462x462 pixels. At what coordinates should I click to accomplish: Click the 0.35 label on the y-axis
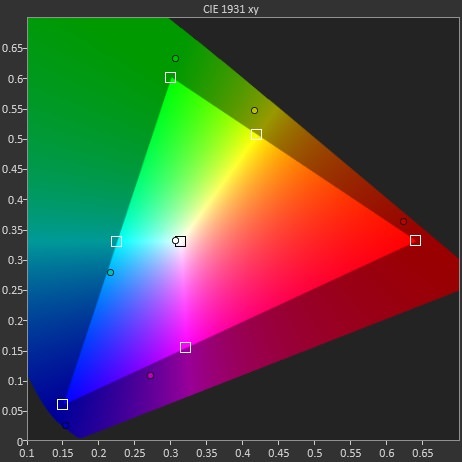pyautogui.click(x=12, y=230)
